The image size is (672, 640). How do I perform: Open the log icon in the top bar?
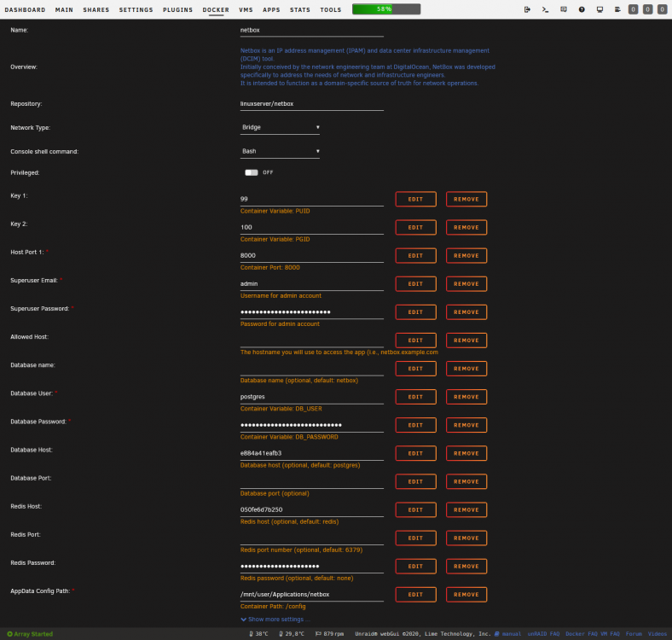(x=617, y=9)
